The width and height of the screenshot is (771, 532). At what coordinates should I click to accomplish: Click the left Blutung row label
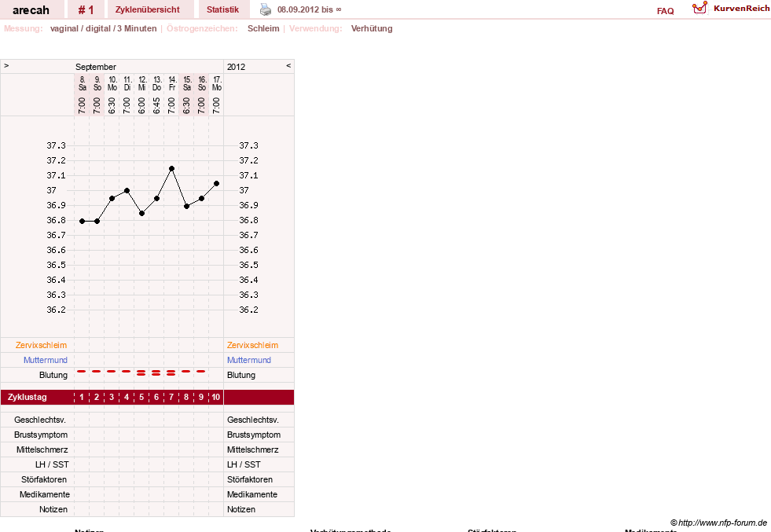tap(53, 375)
